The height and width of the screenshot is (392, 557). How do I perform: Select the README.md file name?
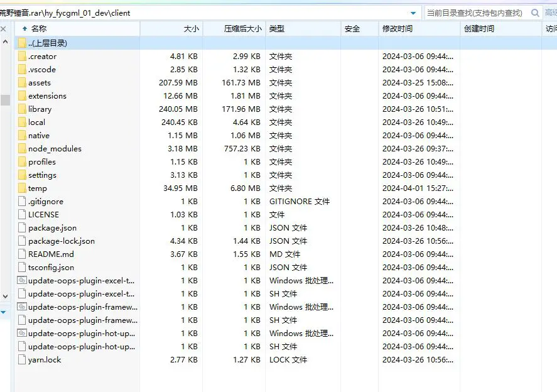click(51, 254)
